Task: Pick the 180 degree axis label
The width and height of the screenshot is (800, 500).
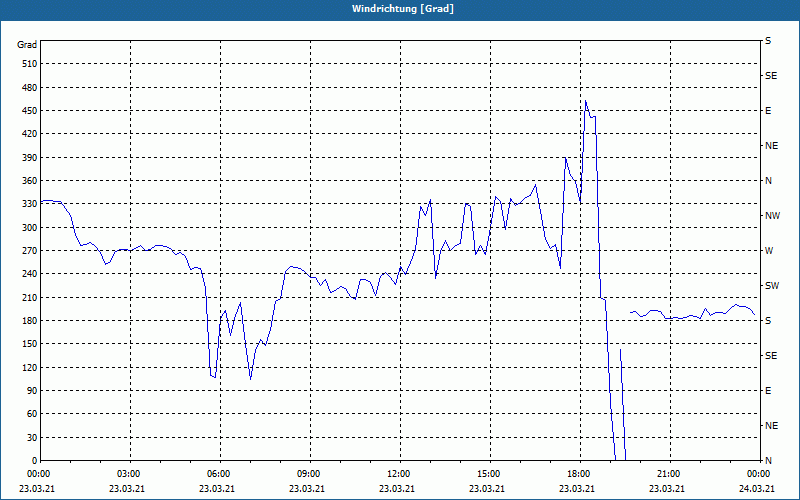Action: click(x=29, y=321)
